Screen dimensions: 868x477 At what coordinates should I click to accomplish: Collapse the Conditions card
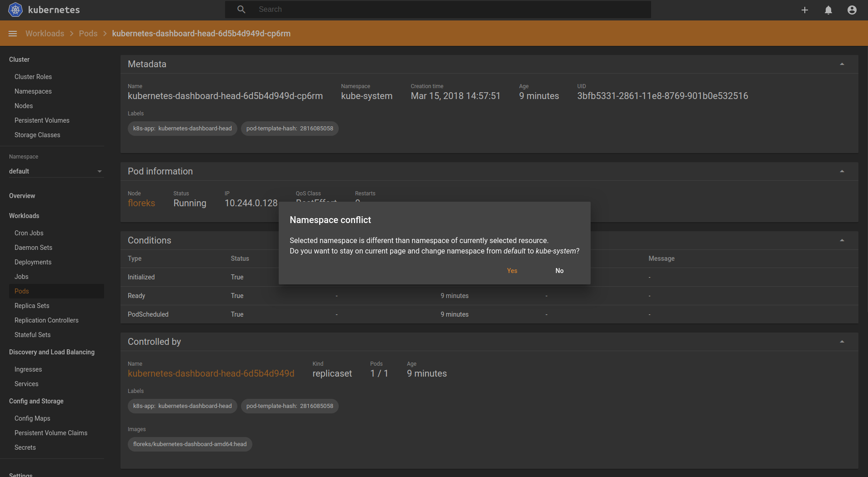point(842,240)
